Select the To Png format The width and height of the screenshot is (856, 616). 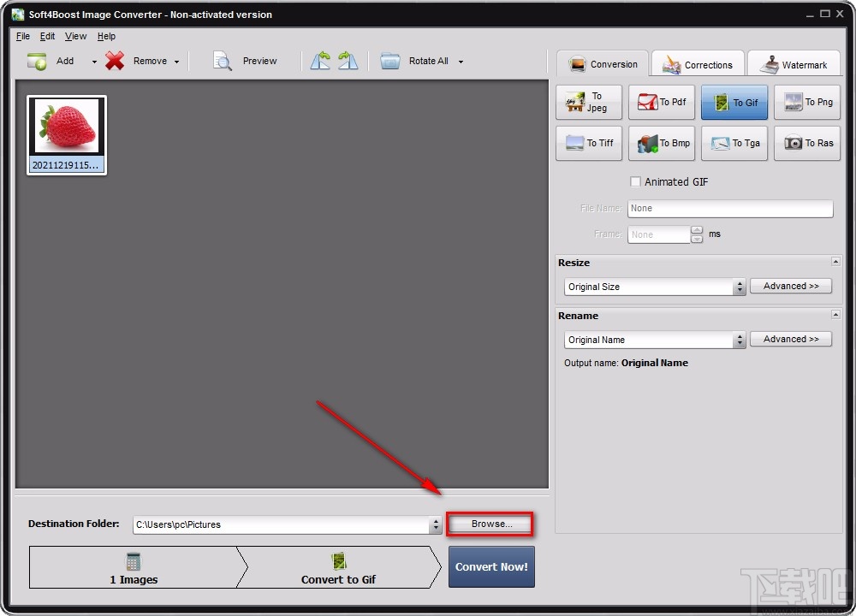tap(807, 102)
